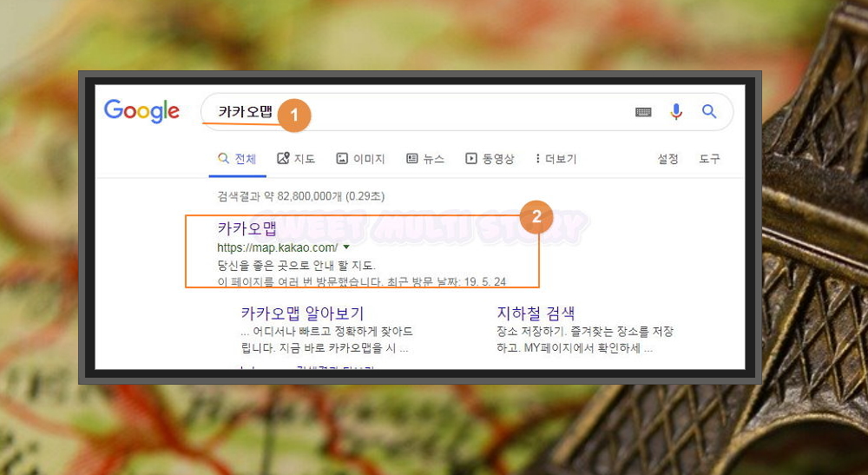
Task: Click snippet text 어디서나 빠르고 정확하게 찾아드
Action: 332,332
